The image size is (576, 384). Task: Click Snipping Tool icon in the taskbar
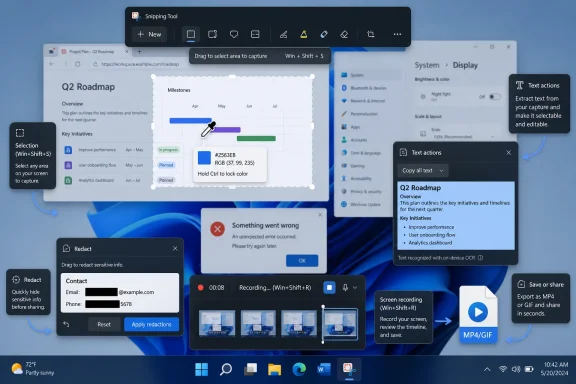pos(348,369)
